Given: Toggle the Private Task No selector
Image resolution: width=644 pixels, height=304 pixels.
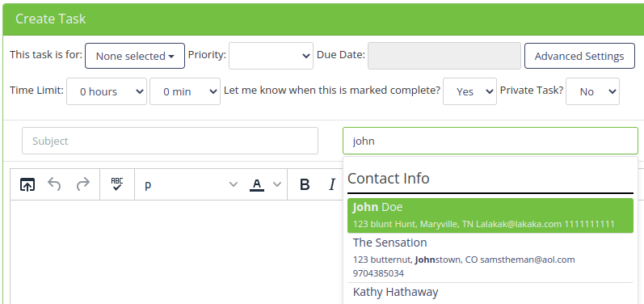Looking at the screenshot, I should 592,91.
